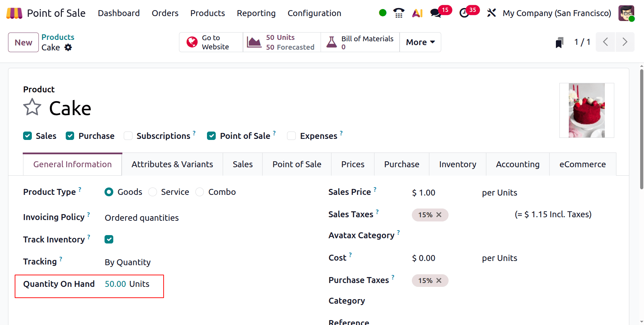Click the flask icon for Bill of Materials
This screenshot has width=644, height=325.
(x=331, y=42)
